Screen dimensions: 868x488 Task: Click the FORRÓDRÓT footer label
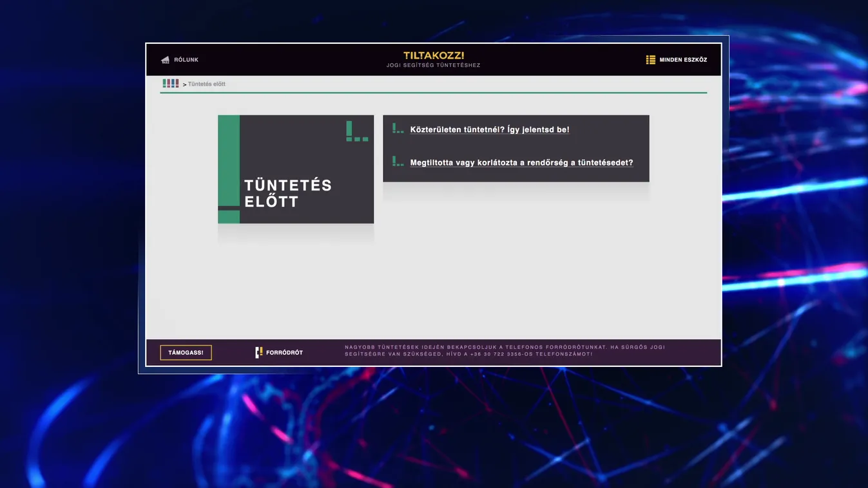point(284,352)
